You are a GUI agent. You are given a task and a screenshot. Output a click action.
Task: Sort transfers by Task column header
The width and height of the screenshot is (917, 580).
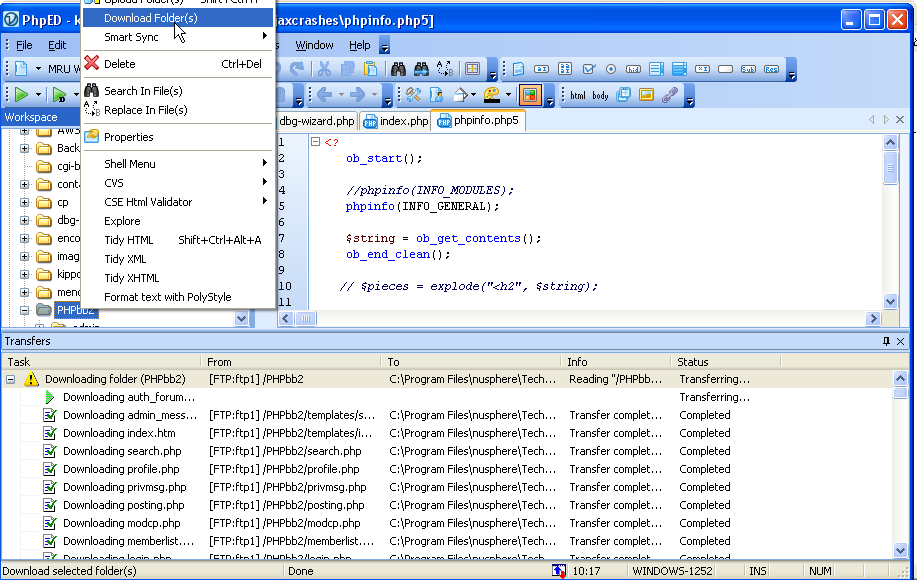(101, 362)
